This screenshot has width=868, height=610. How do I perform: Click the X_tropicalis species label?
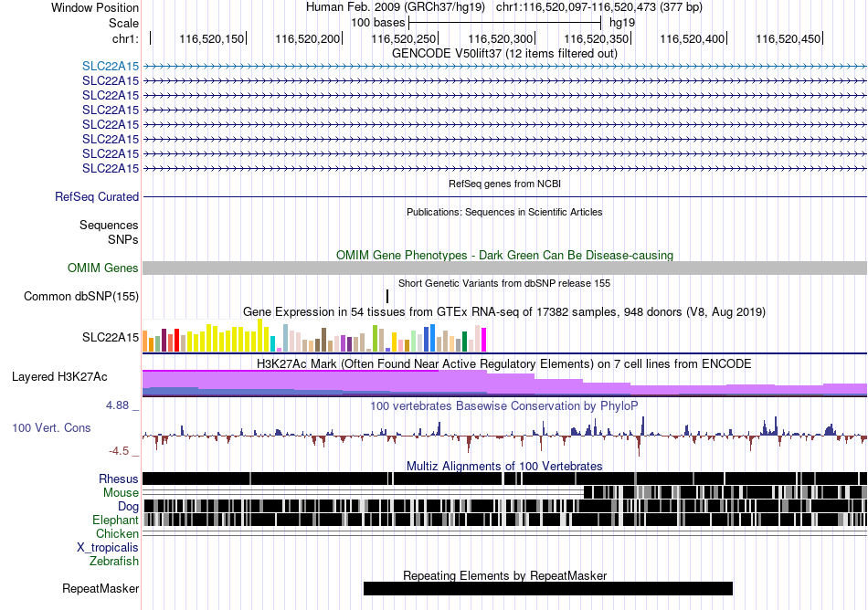coord(108,548)
